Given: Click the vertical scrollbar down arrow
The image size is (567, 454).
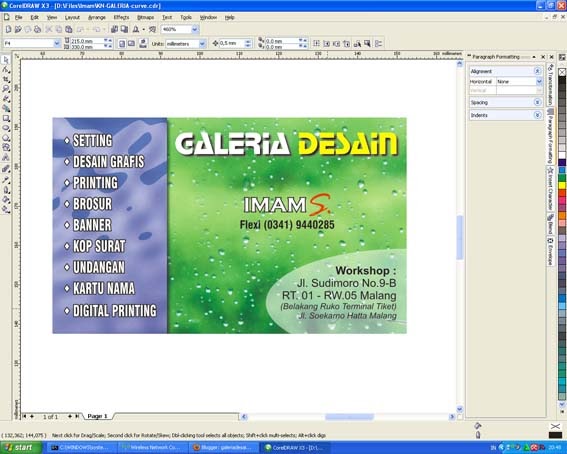Looking at the screenshot, I should (x=460, y=409).
